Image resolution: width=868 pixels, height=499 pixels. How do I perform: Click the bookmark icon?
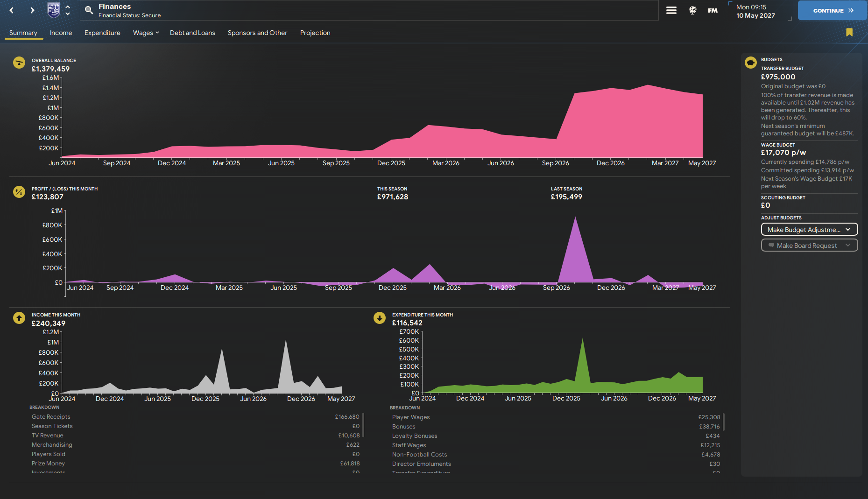click(x=849, y=32)
